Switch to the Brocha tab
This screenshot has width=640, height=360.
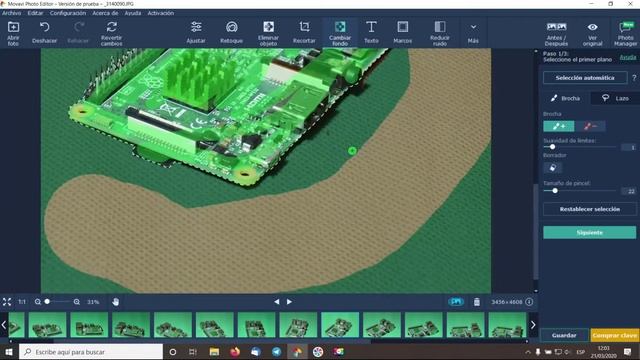coord(565,98)
